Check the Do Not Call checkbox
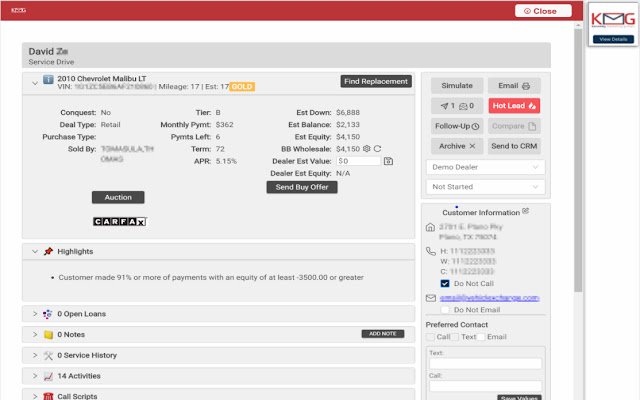Viewport: 640px width, 400px height. click(445, 283)
